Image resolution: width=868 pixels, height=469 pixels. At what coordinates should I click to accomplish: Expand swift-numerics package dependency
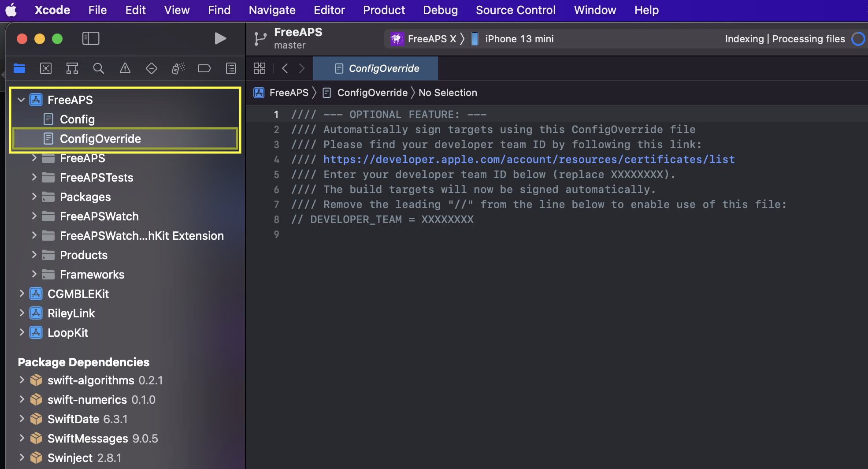(x=22, y=399)
